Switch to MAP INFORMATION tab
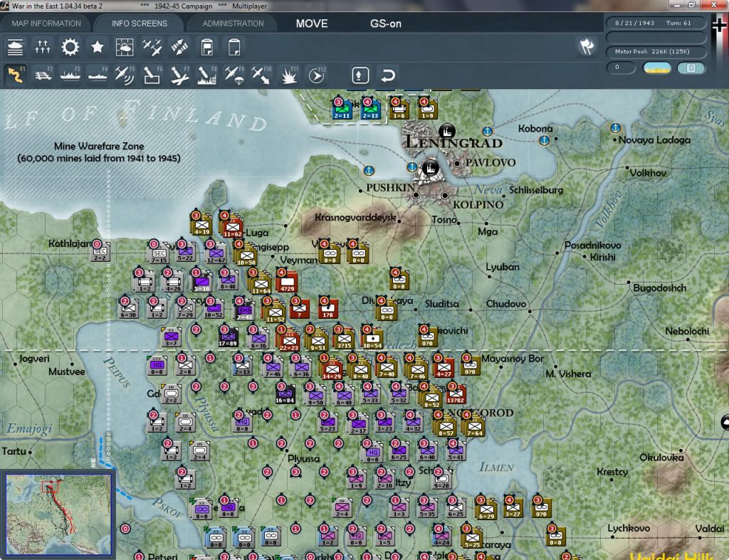This screenshot has height=560, width=729. coord(46,23)
